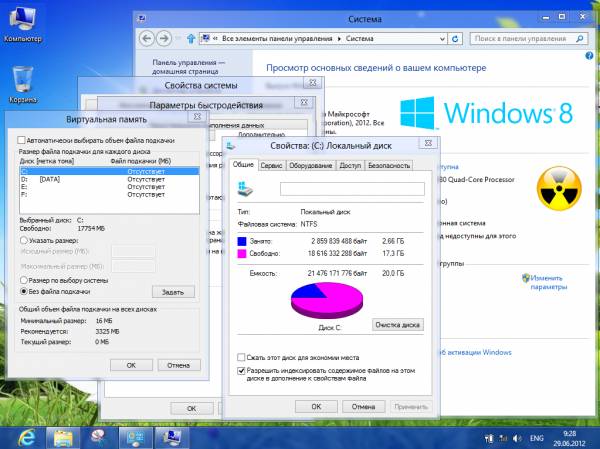This screenshot has height=449, width=600.
Task: Click Отмена in disk properties dialog
Action: click(364, 407)
